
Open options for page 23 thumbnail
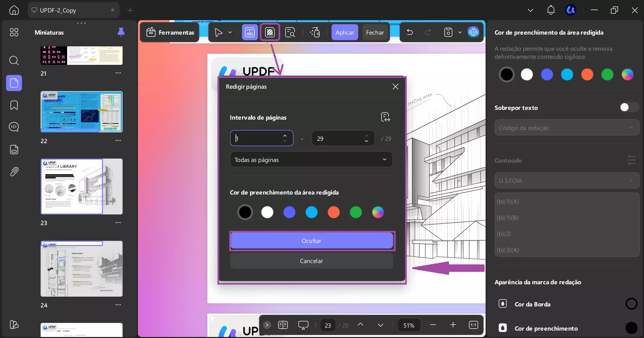pos(118,222)
